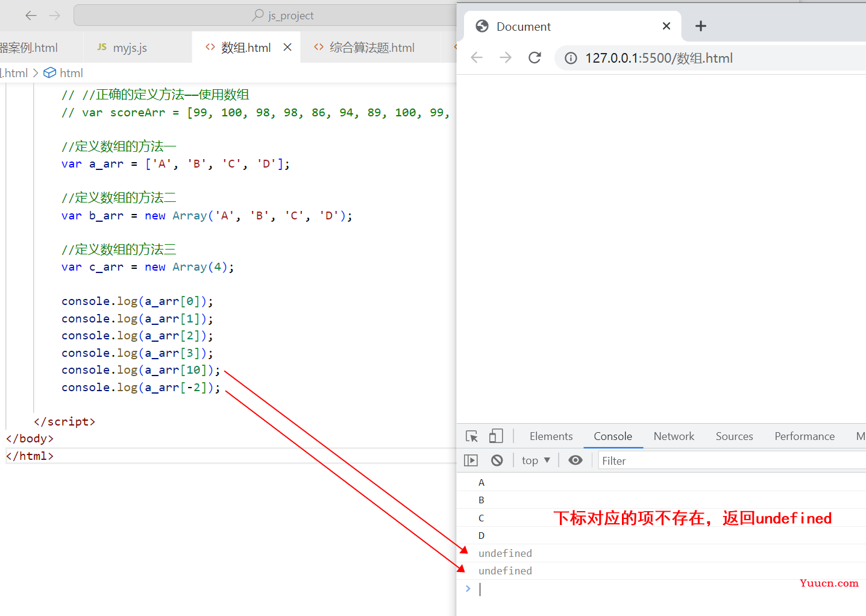Click code line console.log(a_arr[10])

tap(141, 370)
